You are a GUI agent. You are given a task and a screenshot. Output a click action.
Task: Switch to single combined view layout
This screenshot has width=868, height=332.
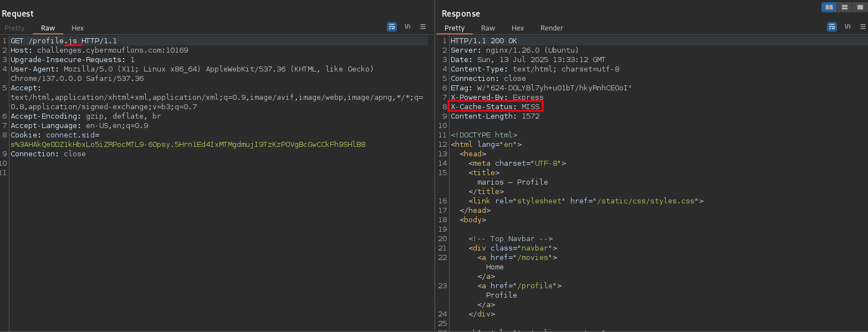tap(860, 7)
